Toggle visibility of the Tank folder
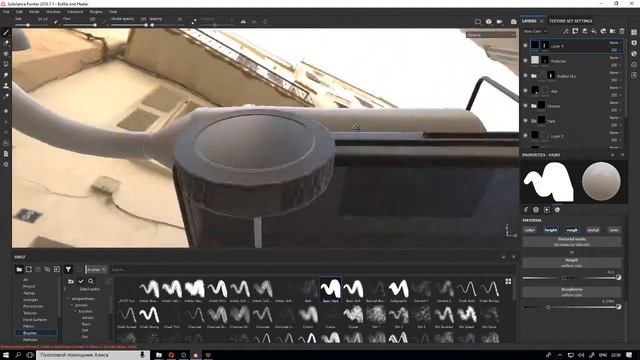 tap(525, 121)
